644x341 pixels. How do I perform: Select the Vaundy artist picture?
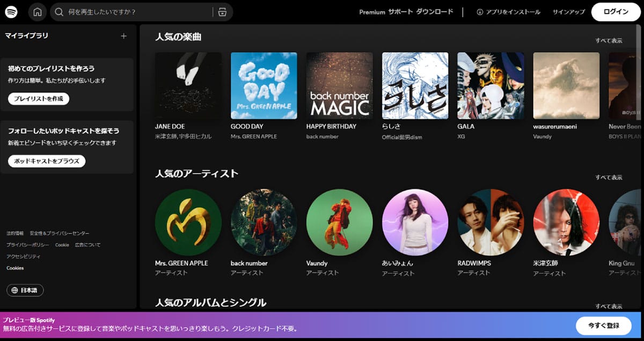click(x=339, y=222)
